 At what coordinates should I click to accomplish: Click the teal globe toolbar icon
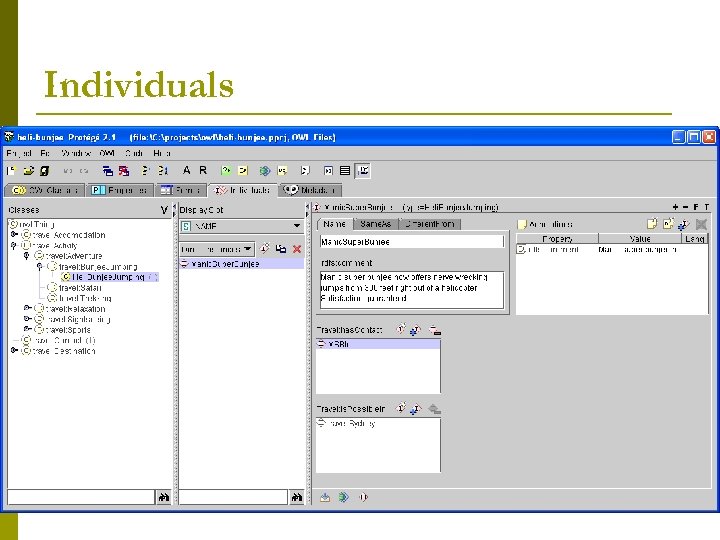pyautogui.click(x=265, y=171)
